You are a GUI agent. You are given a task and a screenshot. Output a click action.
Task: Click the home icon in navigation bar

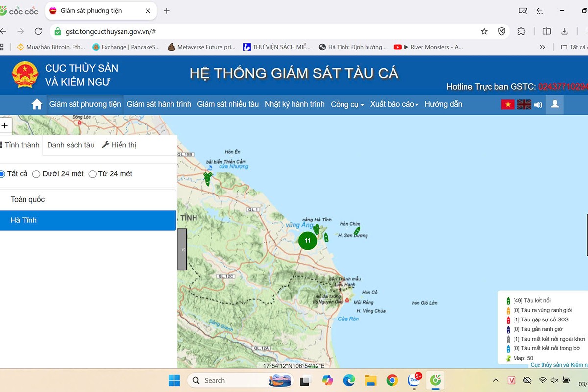(37, 104)
